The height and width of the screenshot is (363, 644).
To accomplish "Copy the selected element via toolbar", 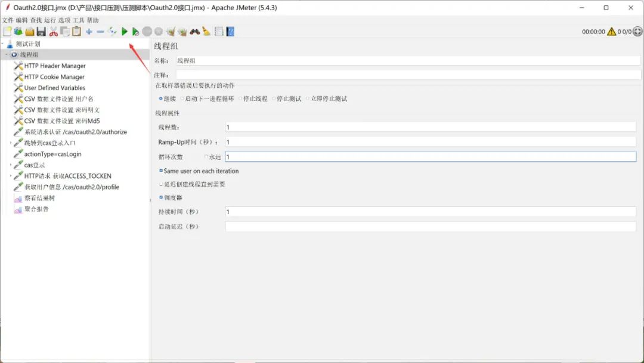I will (65, 32).
